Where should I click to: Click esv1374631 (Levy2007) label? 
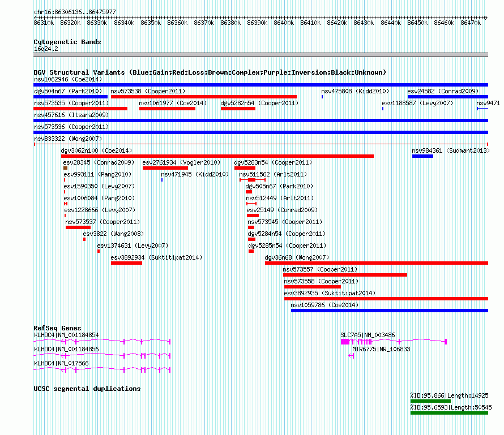(133, 246)
